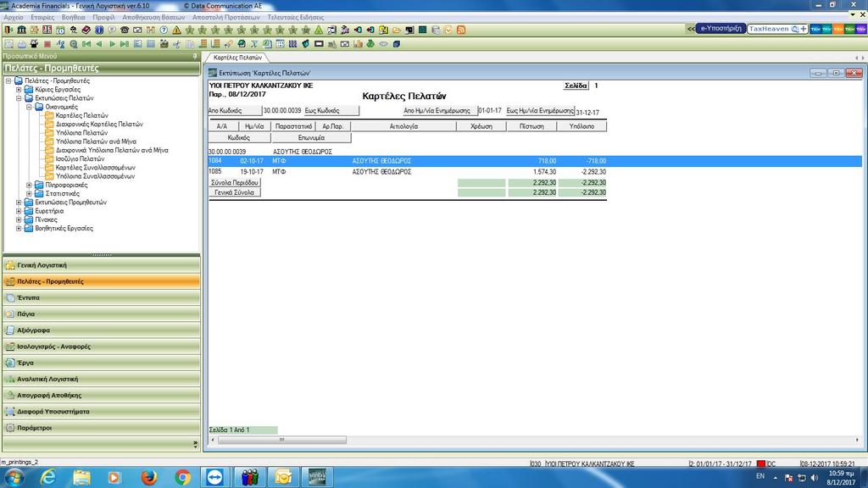Click the bank building toolbar icon
This screenshot has width=868, height=488.
21,30
